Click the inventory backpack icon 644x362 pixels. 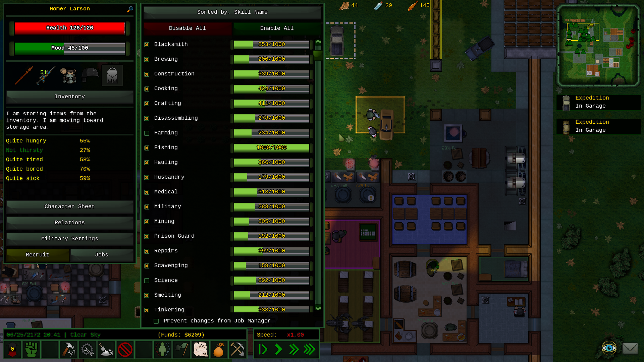(111, 75)
